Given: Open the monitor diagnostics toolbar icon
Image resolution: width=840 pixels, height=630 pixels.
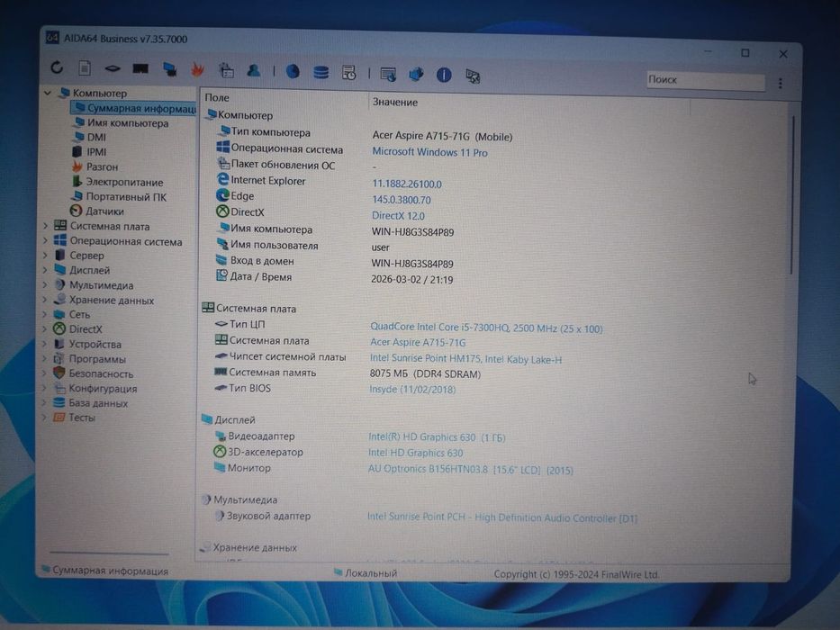Looking at the screenshot, I should point(170,69).
